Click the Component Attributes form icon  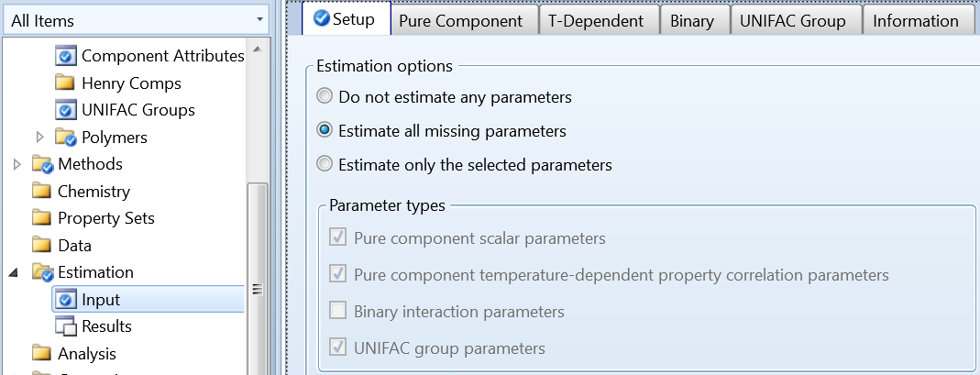65,57
